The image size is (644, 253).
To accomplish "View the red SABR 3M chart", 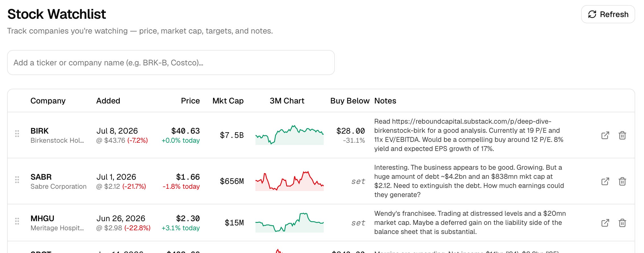I will [290, 181].
